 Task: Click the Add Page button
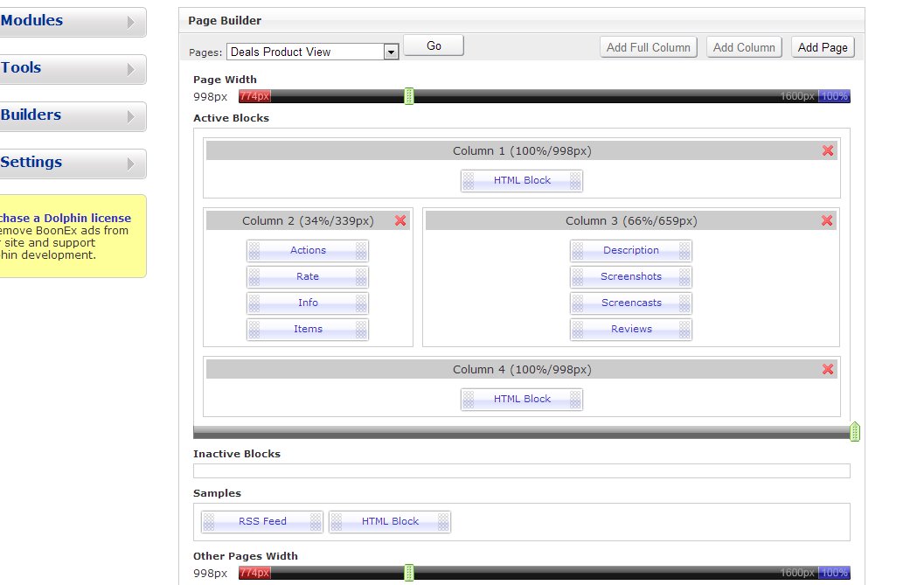click(823, 48)
